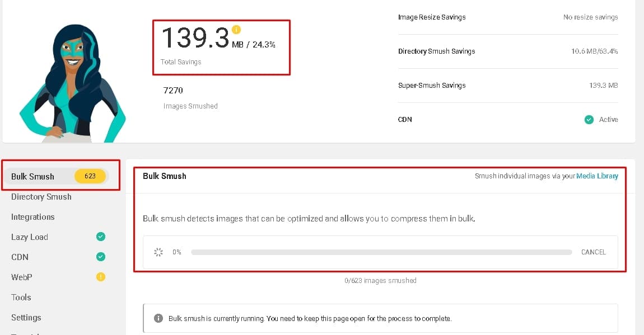Open the Lazy Load settings tab

pos(30,237)
